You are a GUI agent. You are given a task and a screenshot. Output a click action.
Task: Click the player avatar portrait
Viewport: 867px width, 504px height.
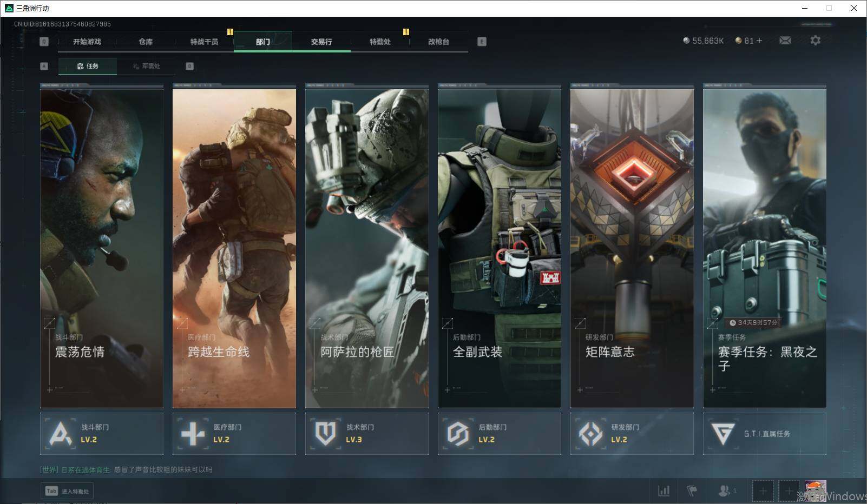816,491
